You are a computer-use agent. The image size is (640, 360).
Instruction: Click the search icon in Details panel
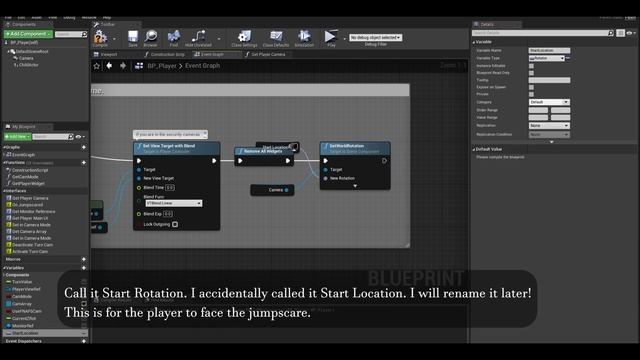click(x=610, y=33)
